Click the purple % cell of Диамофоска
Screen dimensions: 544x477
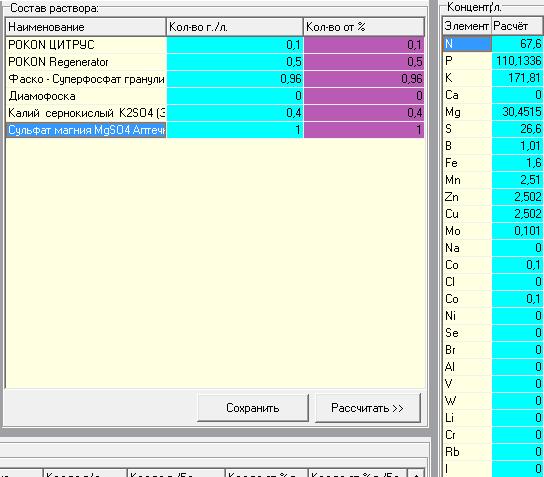pyautogui.click(x=364, y=96)
